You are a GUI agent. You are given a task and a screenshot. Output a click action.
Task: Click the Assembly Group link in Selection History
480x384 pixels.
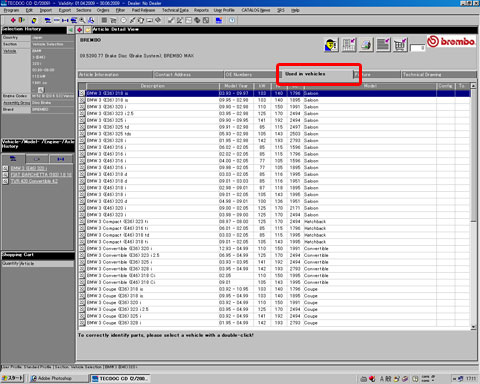click(x=16, y=103)
